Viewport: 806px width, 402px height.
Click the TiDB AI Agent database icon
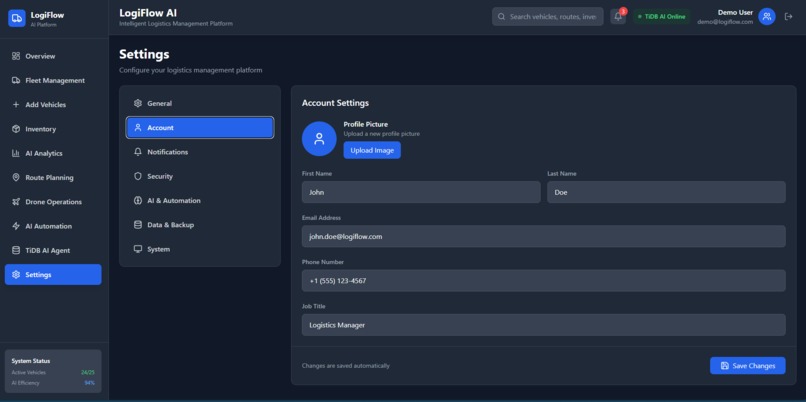pos(16,250)
